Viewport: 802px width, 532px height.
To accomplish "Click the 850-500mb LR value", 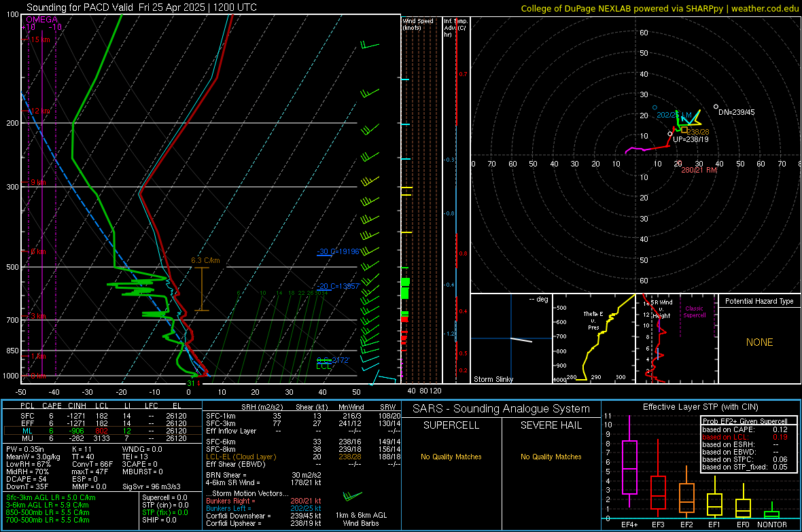I will (x=48, y=512).
